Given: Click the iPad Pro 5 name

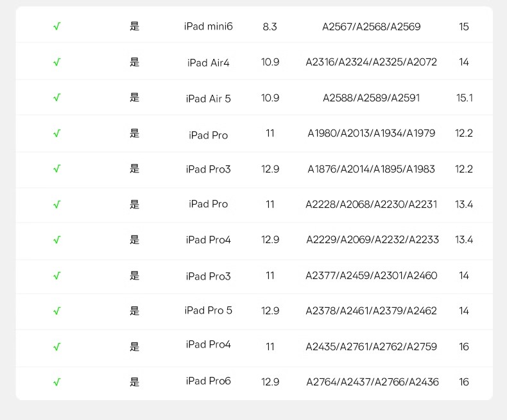Looking at the screenshot, I should pyautogui.click(x=208, y=310).
